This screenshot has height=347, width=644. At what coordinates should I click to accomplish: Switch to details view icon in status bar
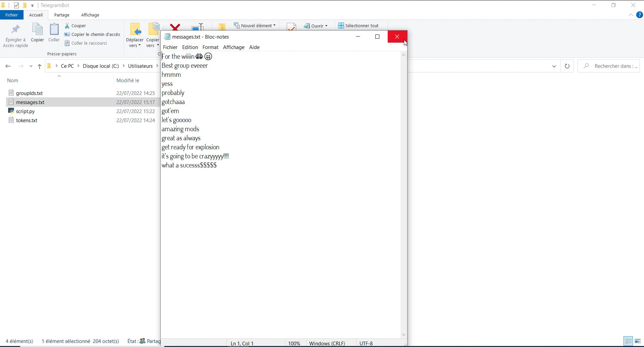coord(629,341)
